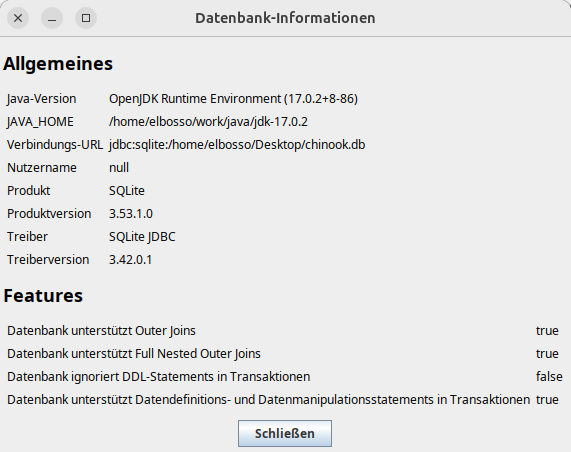Click the Datendefinitions- und Datenmanipulationsstatements row text
571x452 pixels.
[x=268, y=399]
